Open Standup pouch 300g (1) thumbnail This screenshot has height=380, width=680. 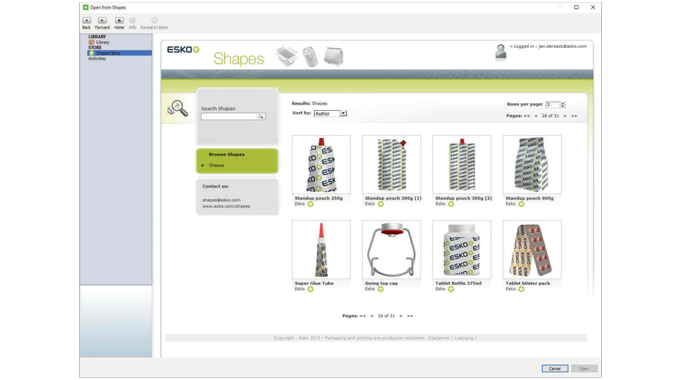392,164
